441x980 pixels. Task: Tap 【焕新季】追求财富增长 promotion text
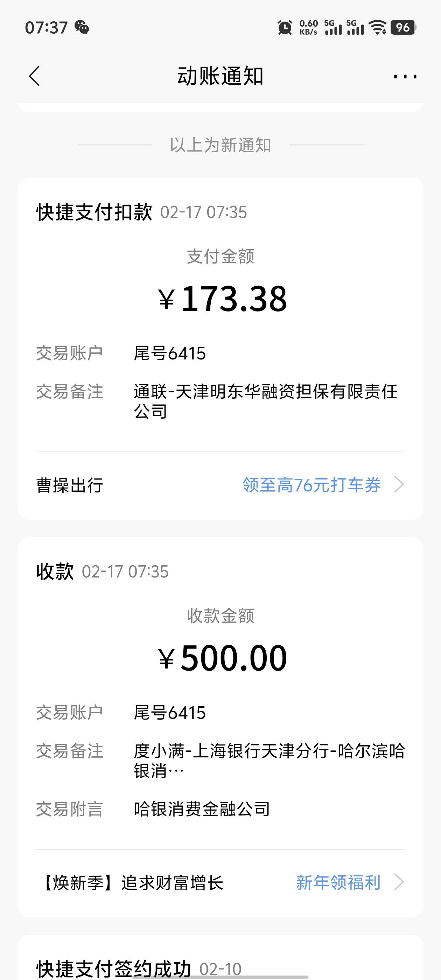point(132,883)
